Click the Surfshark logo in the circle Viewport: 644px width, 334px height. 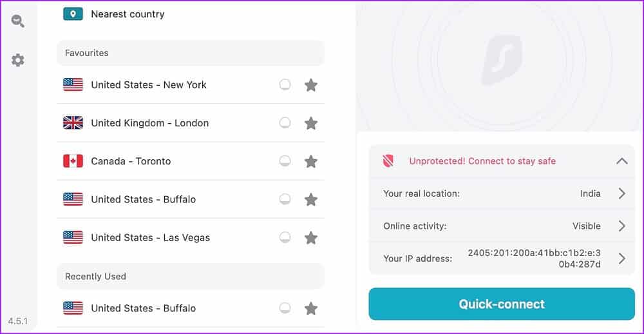click(x=500, y=60)
